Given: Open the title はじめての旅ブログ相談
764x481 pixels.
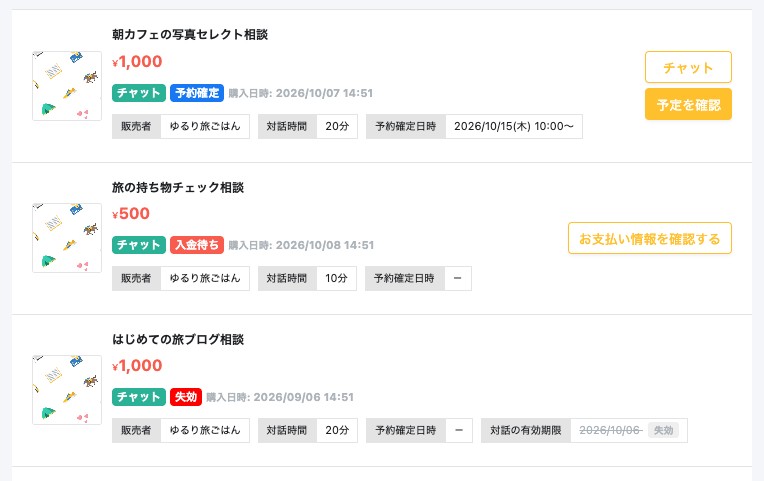Looking at the screenshot, I should [x=178, y=339].
